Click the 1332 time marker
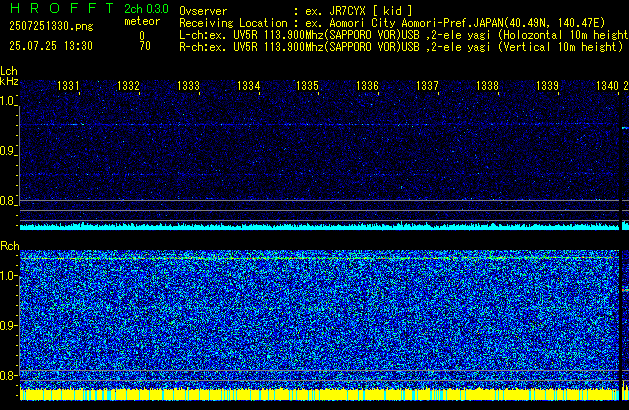The image size is (629, 410). tap(128, 86)
